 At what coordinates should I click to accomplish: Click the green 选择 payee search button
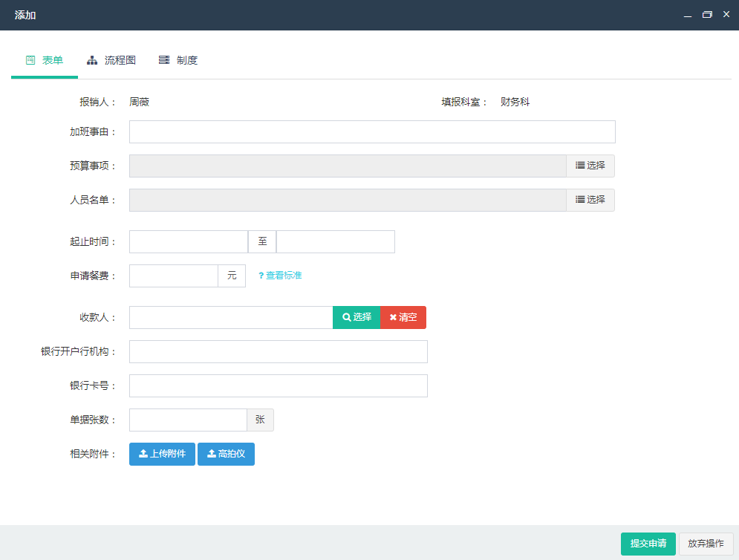coord(357,317)
